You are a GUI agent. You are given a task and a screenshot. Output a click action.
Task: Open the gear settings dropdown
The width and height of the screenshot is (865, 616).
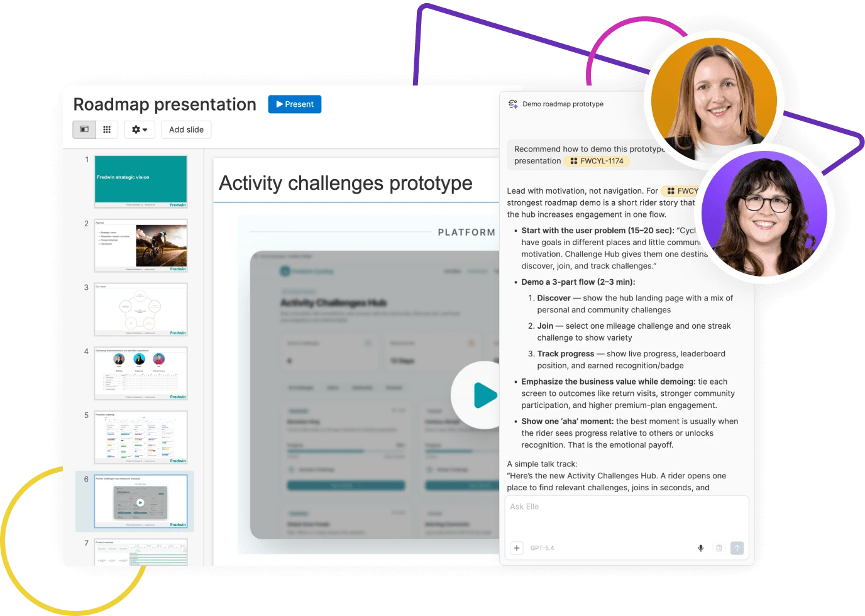click(140, 129)
